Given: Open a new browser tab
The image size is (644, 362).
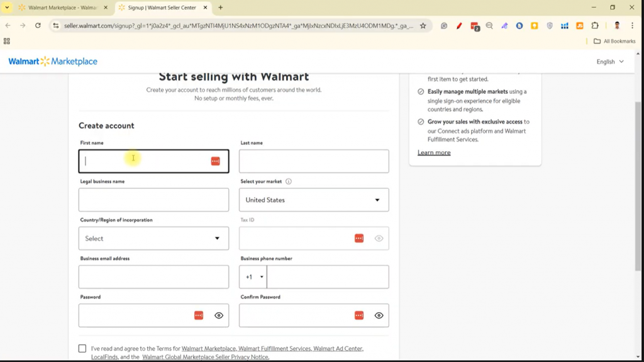Looking at the screenshot, I should [220, 8].
